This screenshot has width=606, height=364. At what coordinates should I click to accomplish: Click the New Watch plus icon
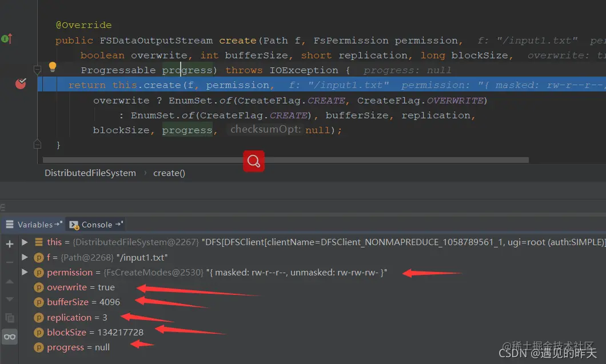tap(10, 244)
